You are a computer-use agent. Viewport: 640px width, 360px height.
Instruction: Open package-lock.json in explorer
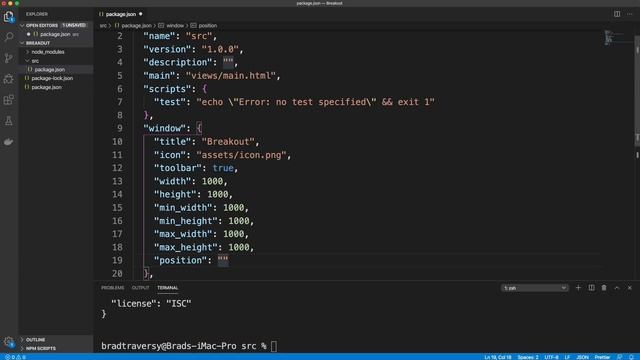click(x=52, y=78)
